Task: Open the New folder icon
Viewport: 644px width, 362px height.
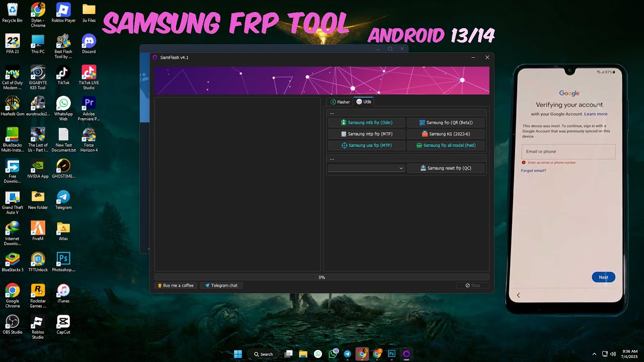Action: [x=38, y=200]
